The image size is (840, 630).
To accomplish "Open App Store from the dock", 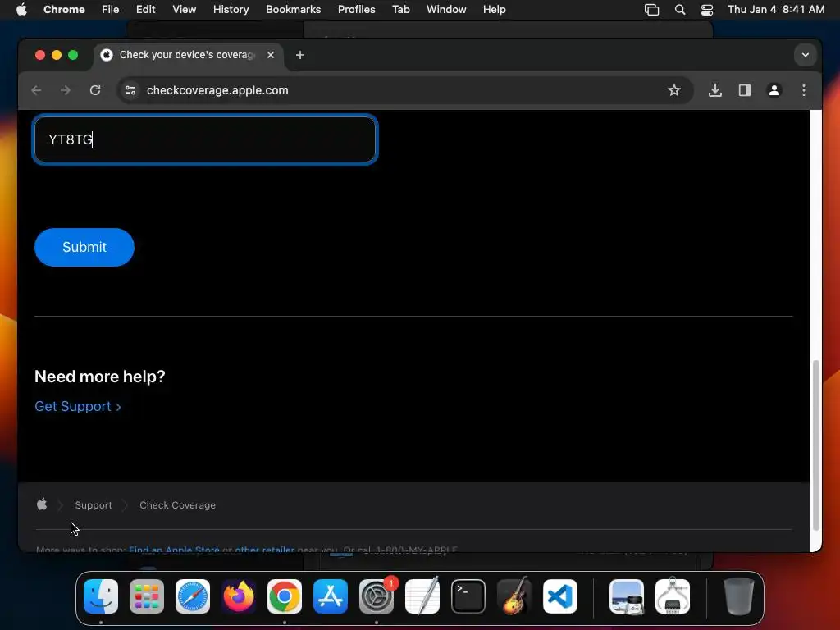I will click(x=331, y=596).
